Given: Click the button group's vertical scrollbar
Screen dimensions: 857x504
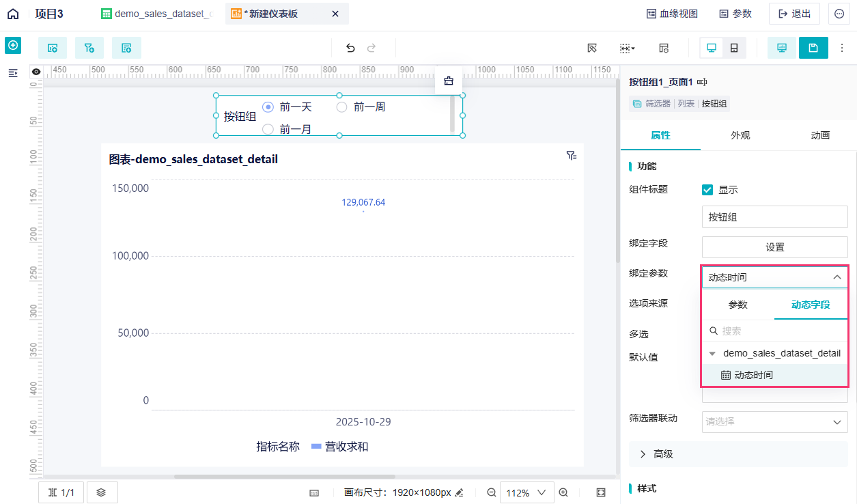Looking at the screenshot, I should pos(452,113).
